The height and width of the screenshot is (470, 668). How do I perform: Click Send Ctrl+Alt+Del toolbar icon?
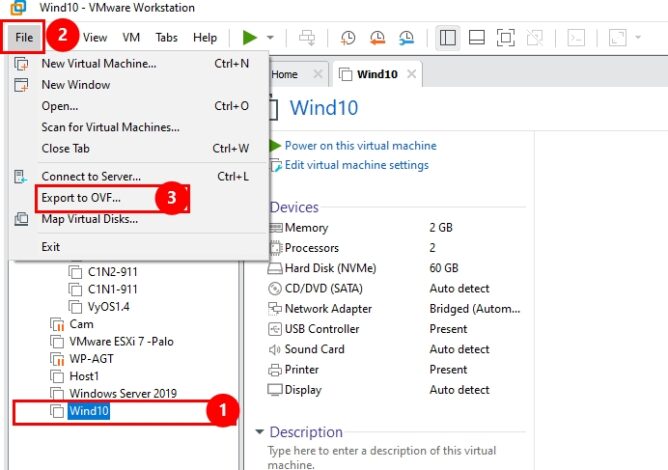click(307, 37)
